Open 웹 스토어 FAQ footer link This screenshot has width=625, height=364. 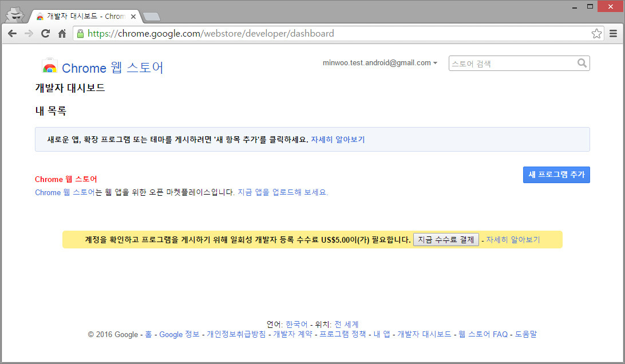coord(483,334)
